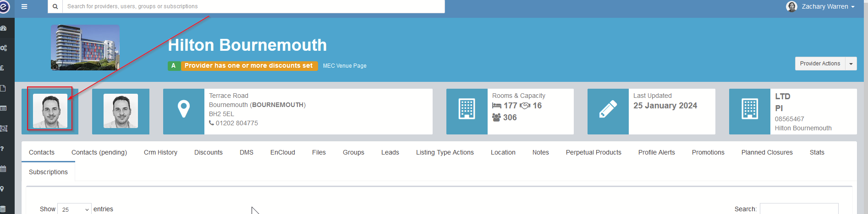Open the Files tab
Screen dimensions: 868x214
[319, 152]
